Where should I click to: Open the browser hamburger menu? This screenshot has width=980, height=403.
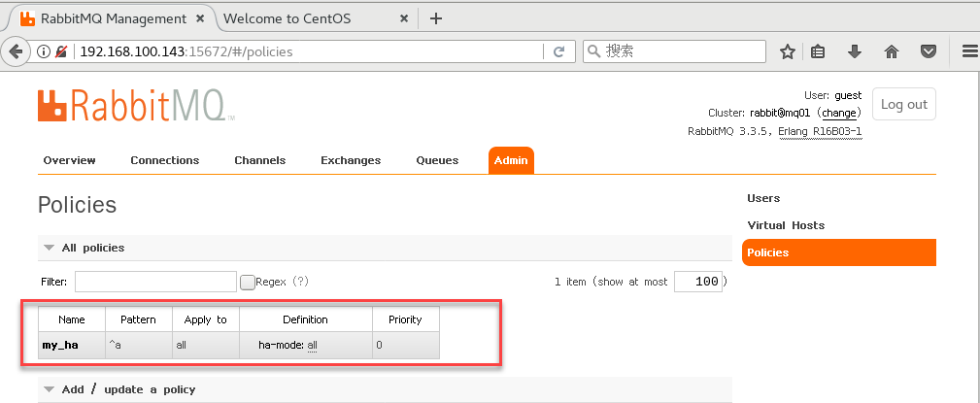click(968, 51)
